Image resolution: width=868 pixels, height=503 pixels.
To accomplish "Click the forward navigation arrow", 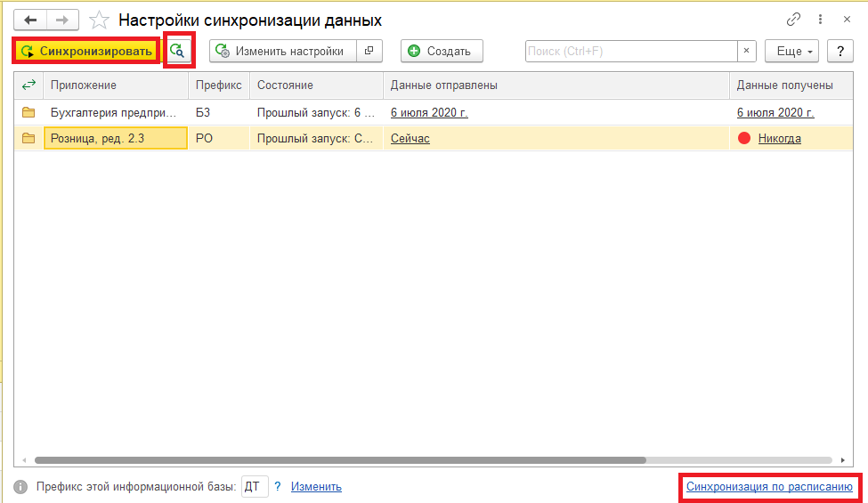I will coord(62,20).
